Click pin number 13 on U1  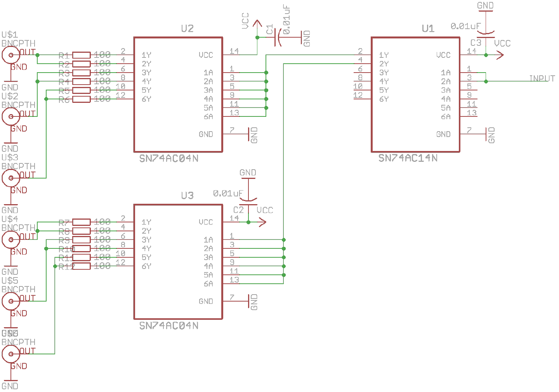(472, 113)
